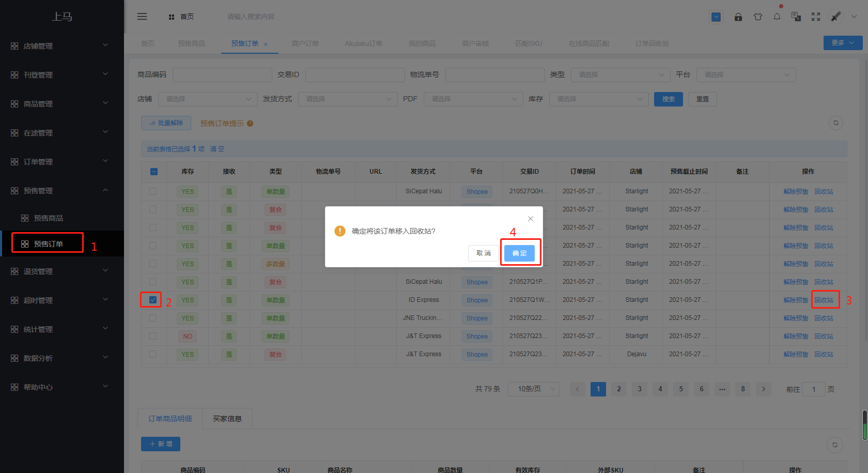The width and height of the screenshot is (868, 473).
Task: Switch to the 商户订单 tab
Action: coord(305,43)
